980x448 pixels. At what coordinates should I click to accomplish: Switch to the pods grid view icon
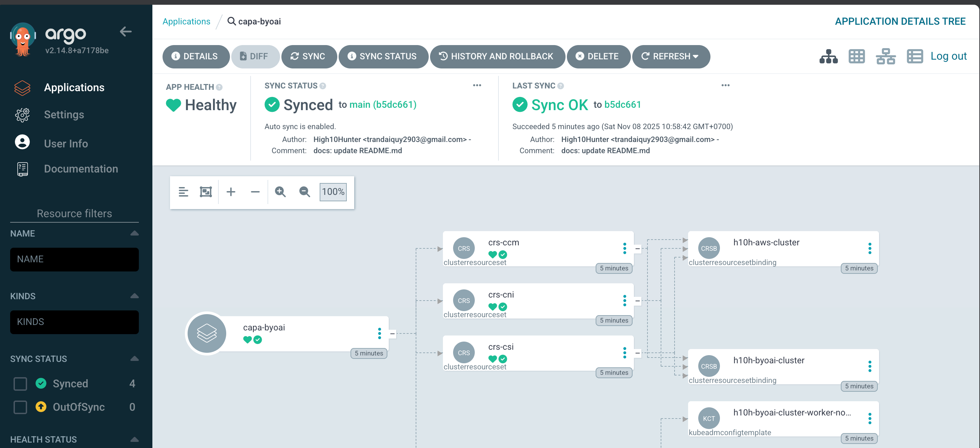[x=856, y=56]
